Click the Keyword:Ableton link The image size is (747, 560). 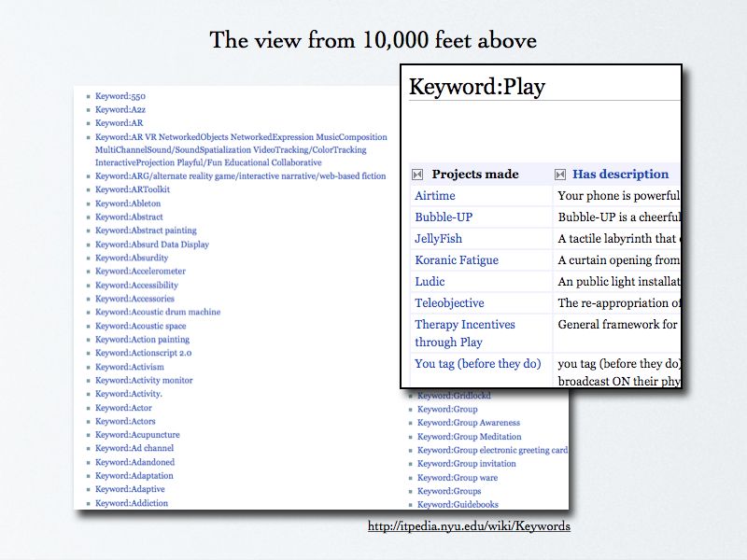click(x=128, y=203)
